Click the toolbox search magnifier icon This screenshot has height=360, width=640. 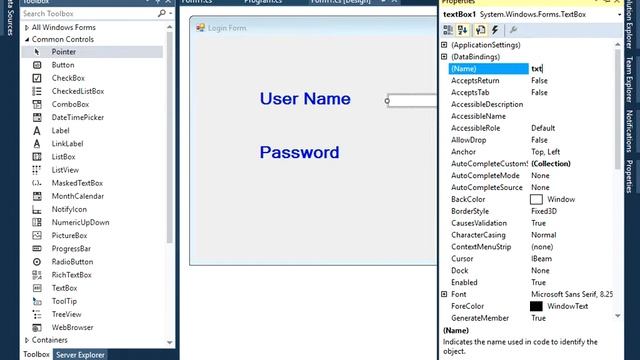[162, 13]
